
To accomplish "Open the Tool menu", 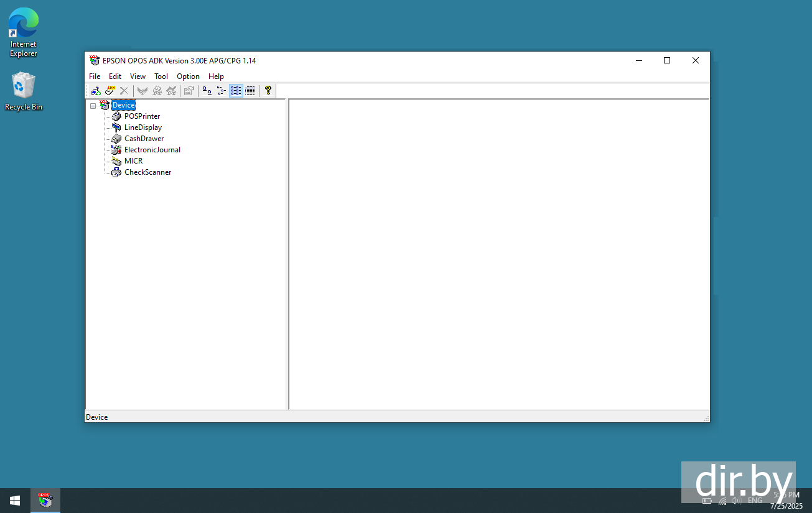I will [x=161, y=76].
